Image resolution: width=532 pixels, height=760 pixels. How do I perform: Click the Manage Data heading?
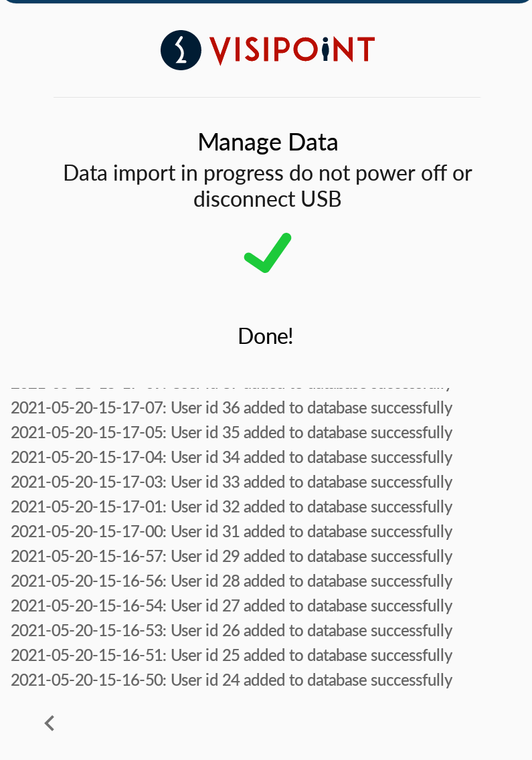pos(268,142)
